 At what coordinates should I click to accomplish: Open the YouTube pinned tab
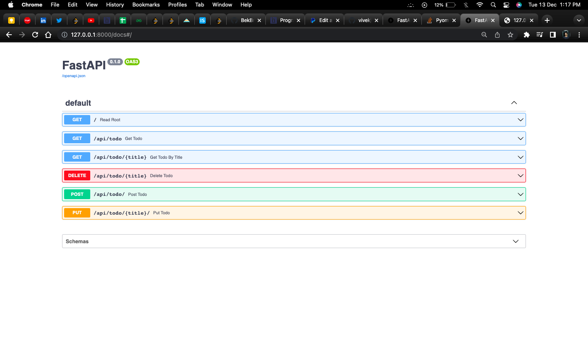(x=91, y=20)
